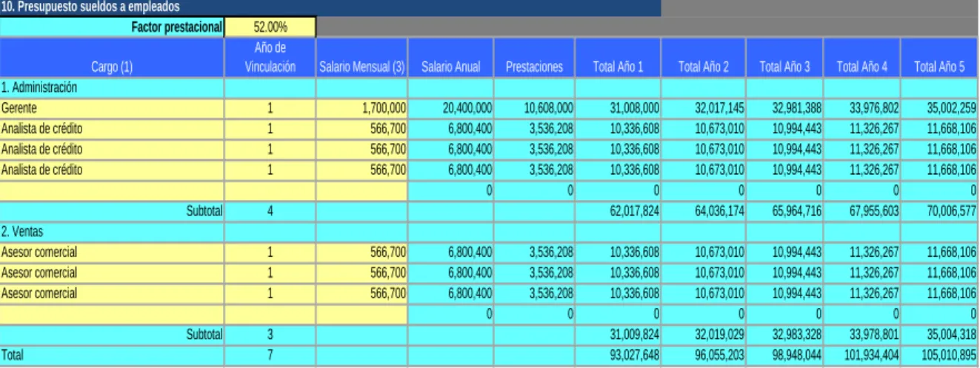980x368 pixels.
Task: Select the 96,055,203 grand total
Action: pos(704,355)
